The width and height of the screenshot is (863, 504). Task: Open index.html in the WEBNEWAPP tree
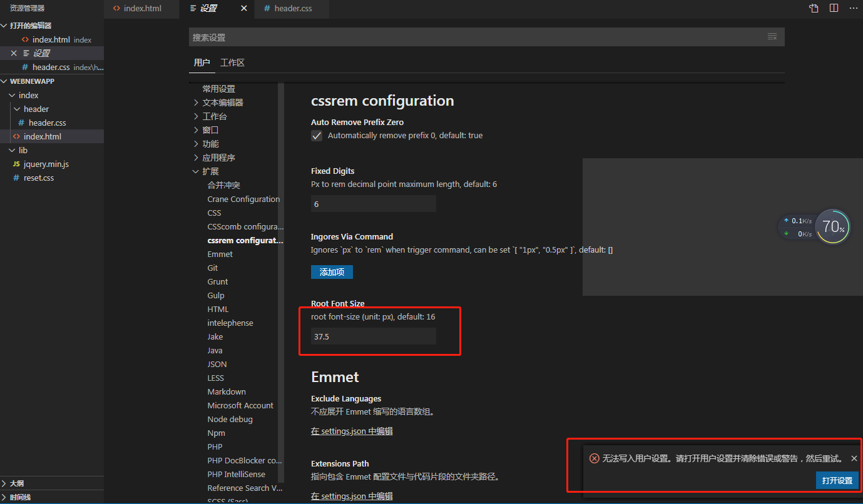[52, 136]
